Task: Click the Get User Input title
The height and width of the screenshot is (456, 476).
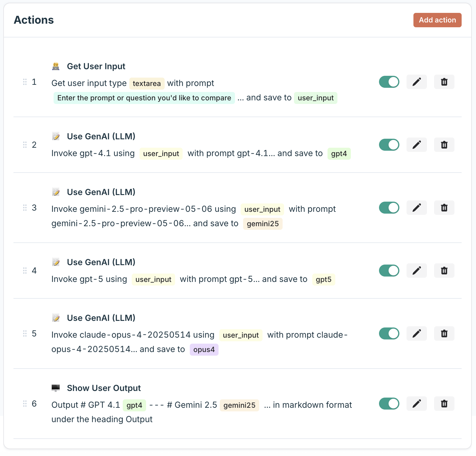Action: click(96, 66)
